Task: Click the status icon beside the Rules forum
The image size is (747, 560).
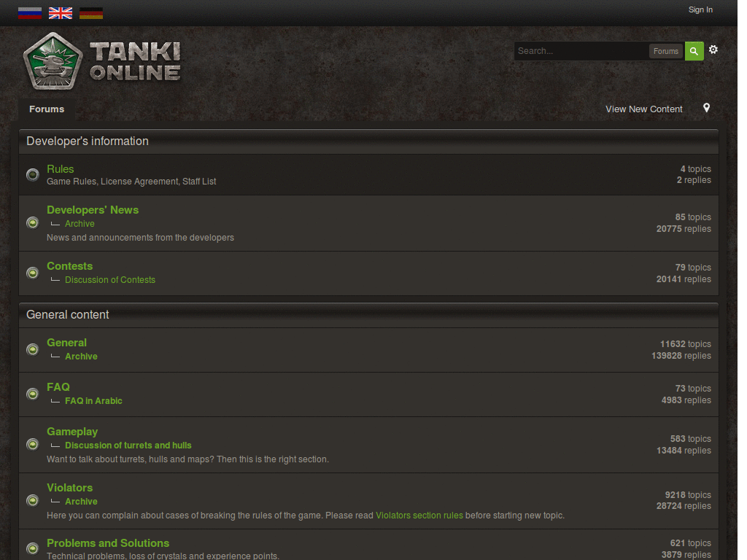Action: point(32,175)
